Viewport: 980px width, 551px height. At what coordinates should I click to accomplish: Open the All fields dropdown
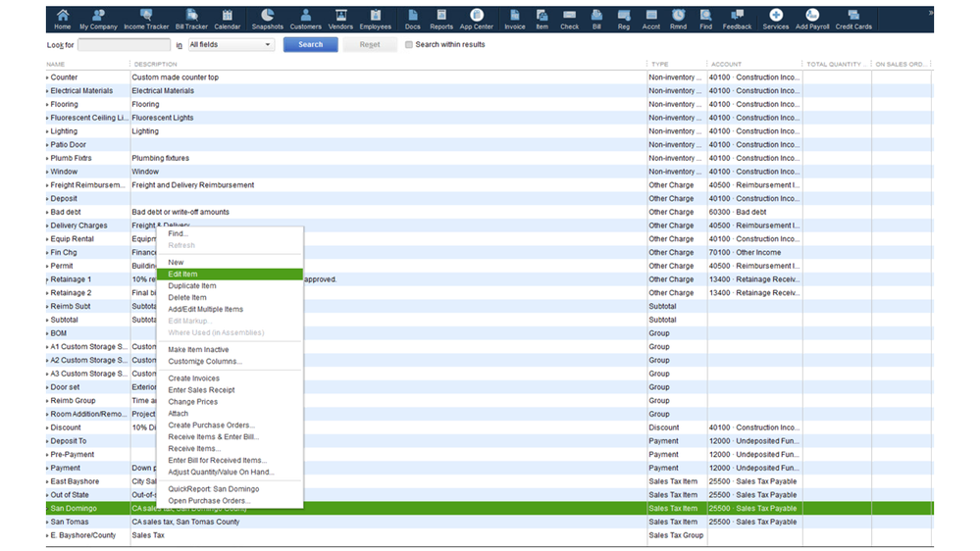(232, 44)
